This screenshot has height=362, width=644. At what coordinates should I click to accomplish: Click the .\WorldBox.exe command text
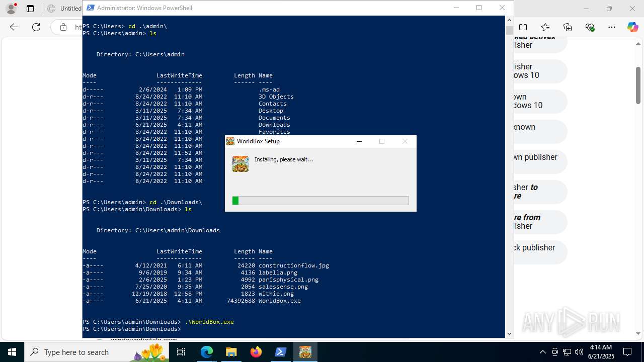pyautogui.click(x=209, y=322)
